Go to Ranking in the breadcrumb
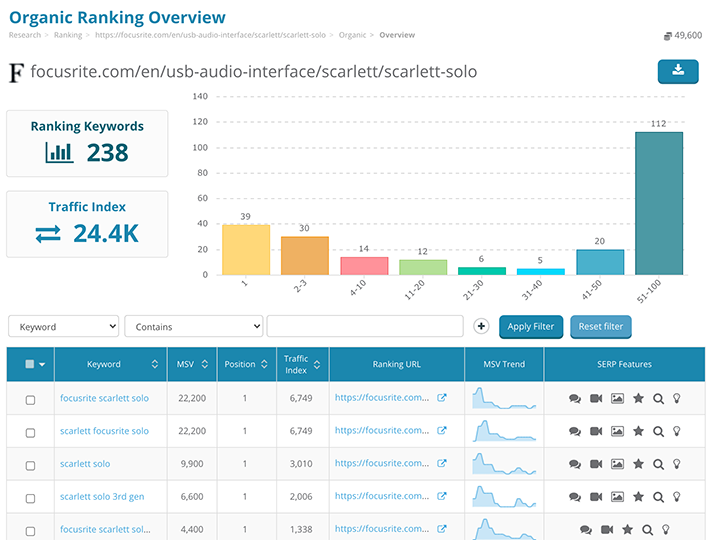 68,35
